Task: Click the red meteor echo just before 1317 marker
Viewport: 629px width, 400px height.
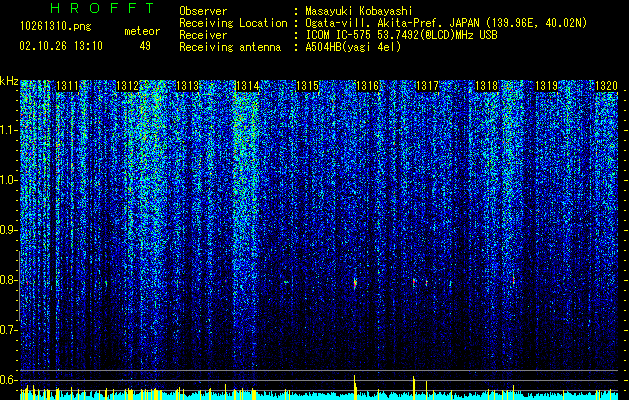Action: pos(414,282)
